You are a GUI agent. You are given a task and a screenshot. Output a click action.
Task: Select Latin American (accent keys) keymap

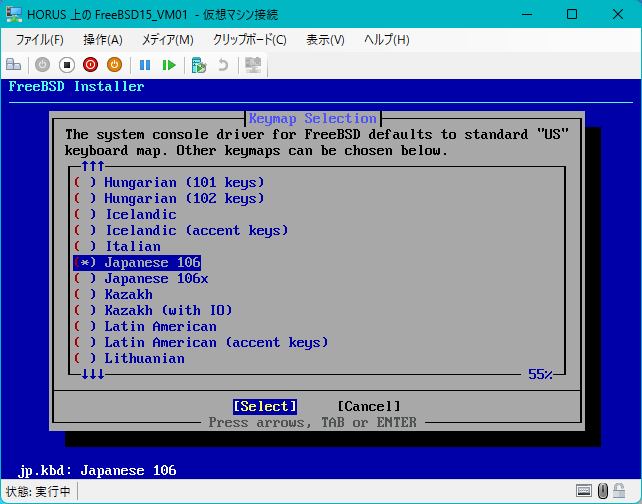[201, 342]
